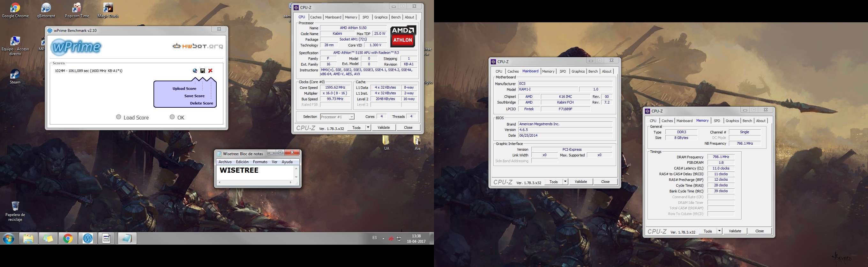Open Popcorn Time desktop icon
The height and width of the screenshot is (267, 868).
pos(77,11)
